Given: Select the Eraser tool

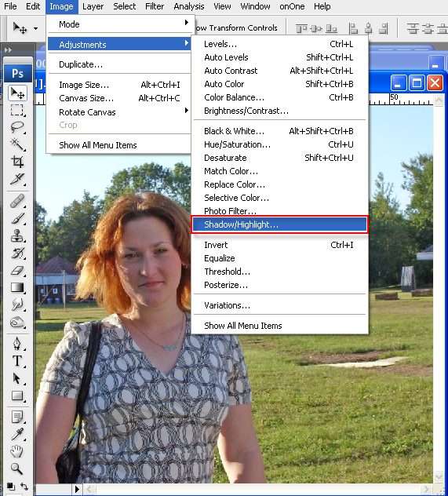Looking at the screenshot, I should click(x=17, y=271).
